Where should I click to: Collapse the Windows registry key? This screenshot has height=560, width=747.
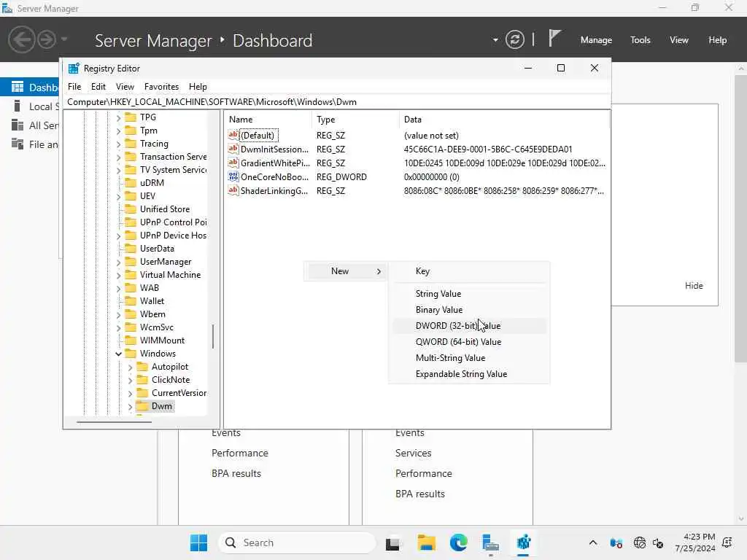pos(118,354)
